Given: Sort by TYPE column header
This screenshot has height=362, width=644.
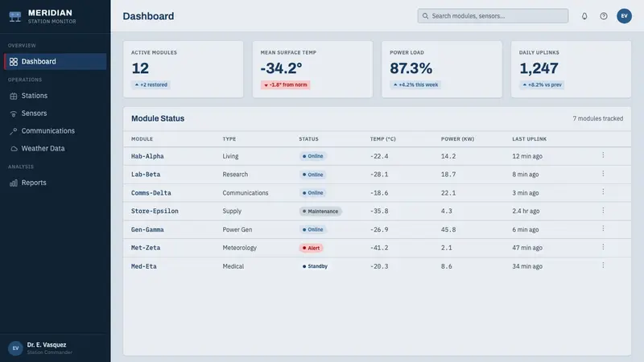Looking at the screenshot, I should click(x=229, y=139).
